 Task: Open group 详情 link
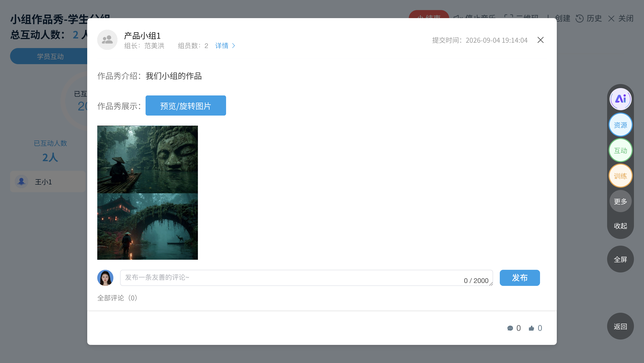(x=222, y=46)
